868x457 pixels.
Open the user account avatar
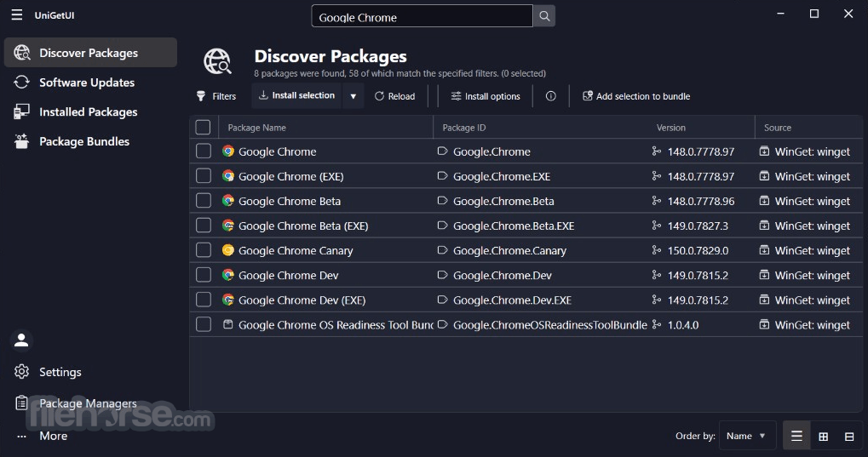click(x=21, y=340)
